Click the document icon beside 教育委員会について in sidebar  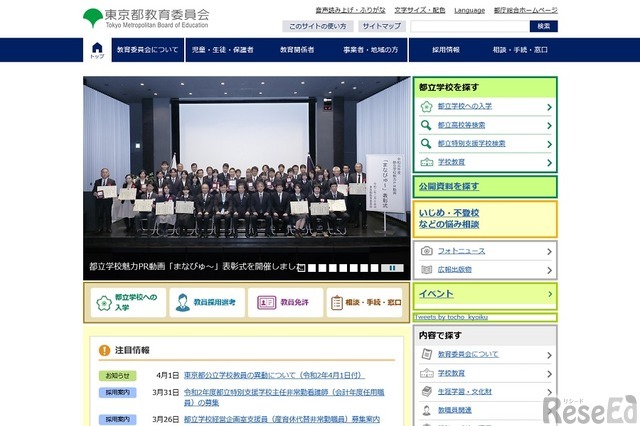click(427, 354)
